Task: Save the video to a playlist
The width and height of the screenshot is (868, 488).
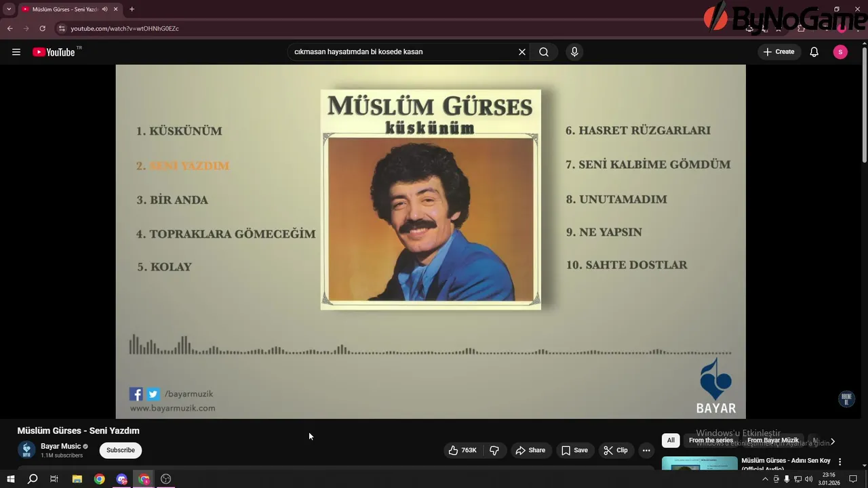Action: click(574, 450)
